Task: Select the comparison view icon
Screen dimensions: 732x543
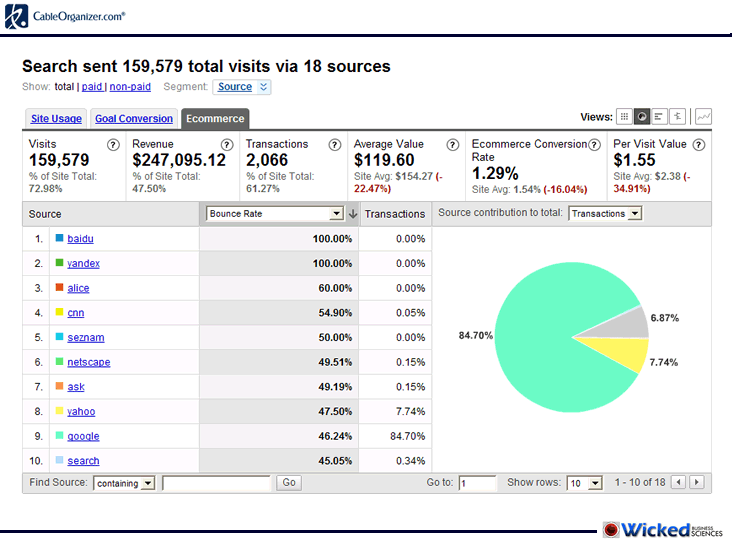Action: (x=677, y=117)
